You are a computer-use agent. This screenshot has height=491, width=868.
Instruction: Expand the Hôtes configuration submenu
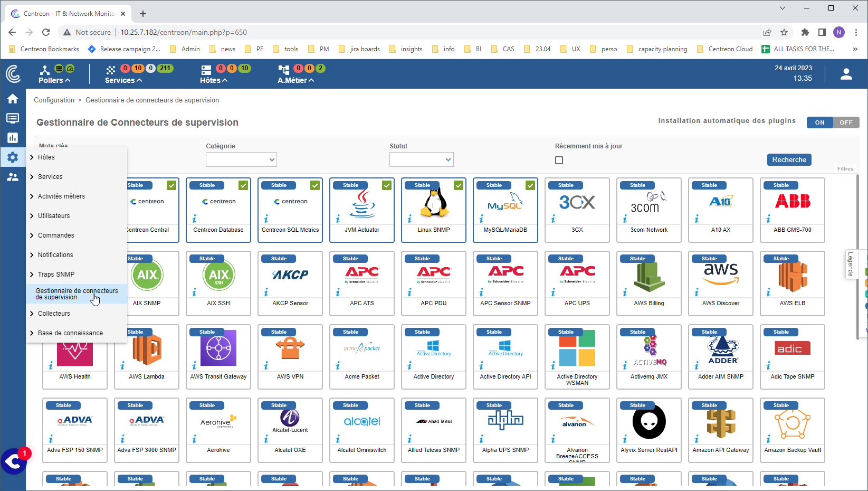pos(77,157)
